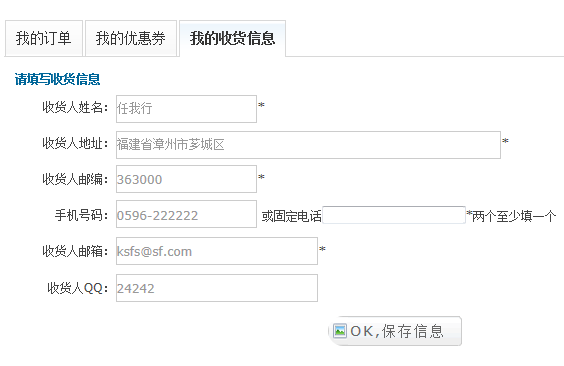
Task: Focus the 收货人邮箱 field with ksfs@sf.com
Action: [x=217, y=251]
